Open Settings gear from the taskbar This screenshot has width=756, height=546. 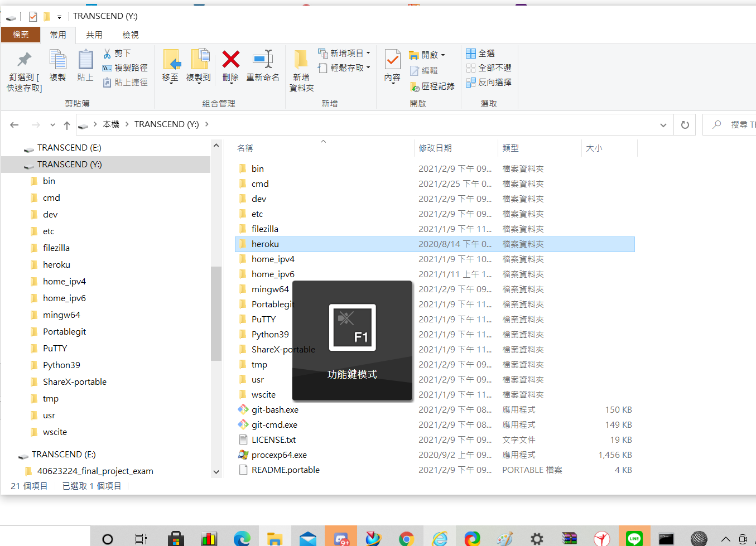click(537, 538)
